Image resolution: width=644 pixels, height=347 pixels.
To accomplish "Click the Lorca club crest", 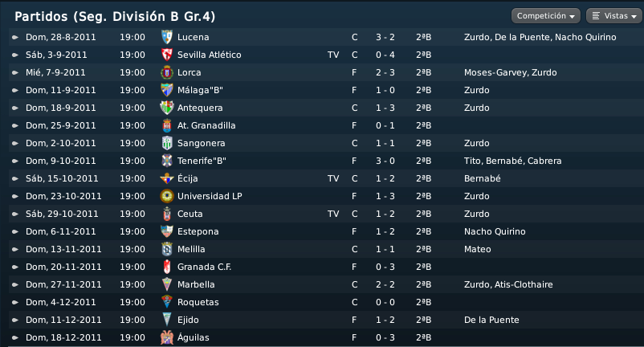I will pos(167,72).
